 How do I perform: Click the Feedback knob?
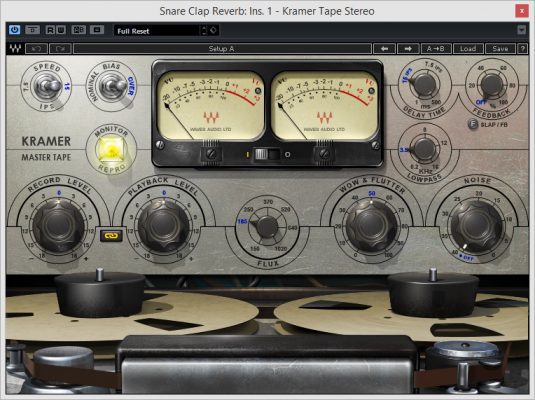click(x=491, y=85)
